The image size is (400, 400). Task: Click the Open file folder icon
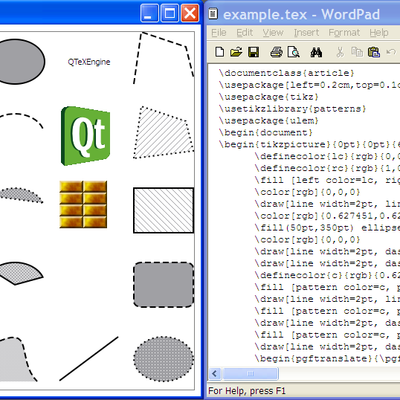pyautogui.click(x=236, y=52)
